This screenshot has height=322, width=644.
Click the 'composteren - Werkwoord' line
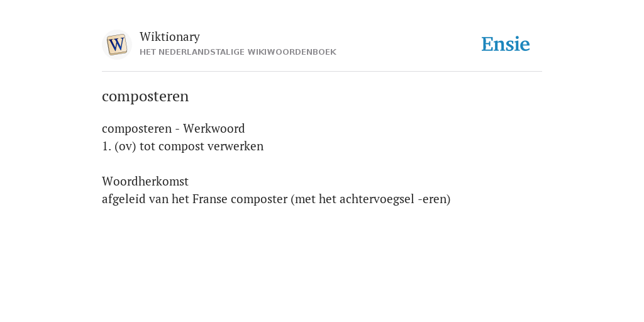pyautogui.click(x=174, y=128)
